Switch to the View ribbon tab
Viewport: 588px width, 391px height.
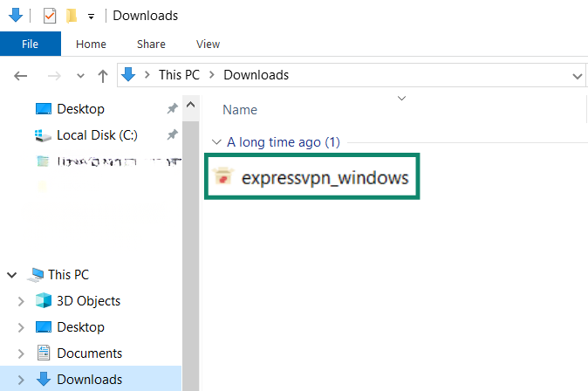coord(208,44)
